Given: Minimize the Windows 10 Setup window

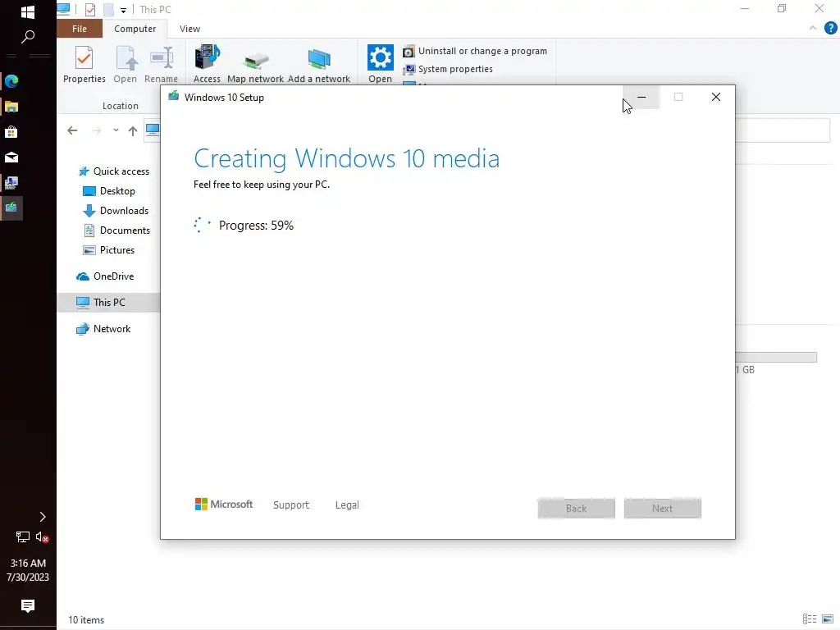Looking at the screenshot, I should (x=641, y=97).
